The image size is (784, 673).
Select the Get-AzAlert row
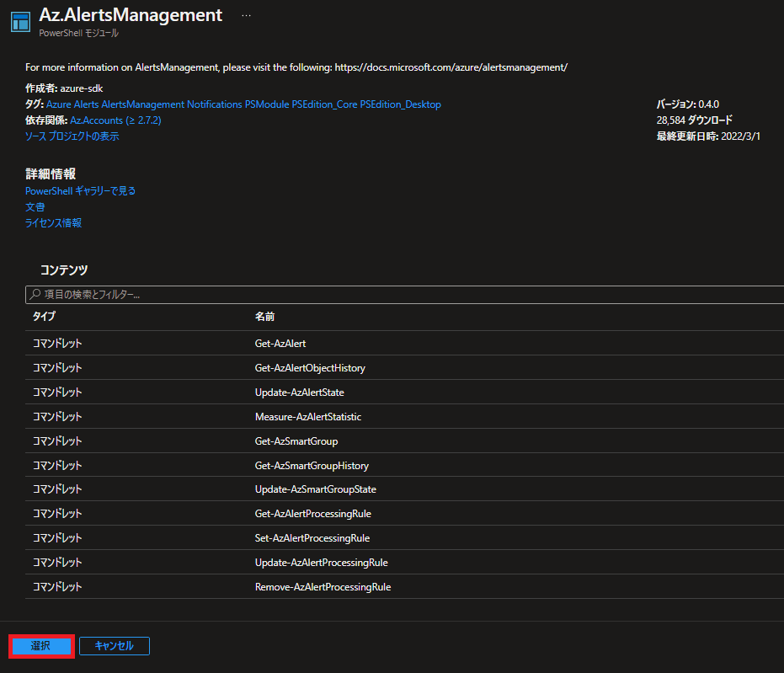tap(404, 344)
